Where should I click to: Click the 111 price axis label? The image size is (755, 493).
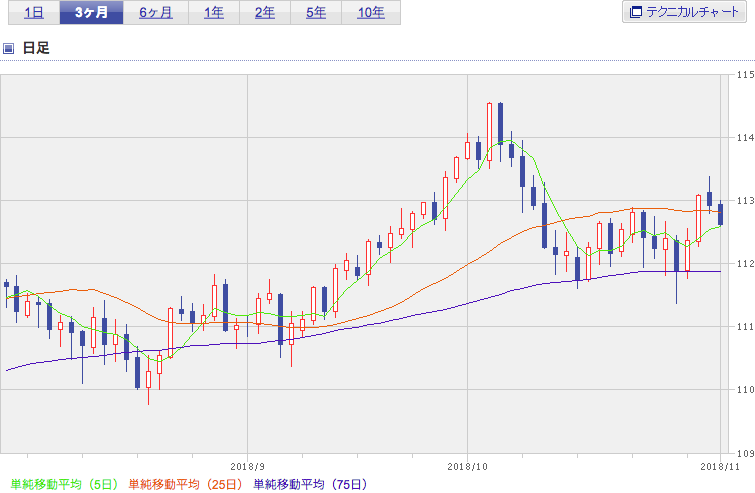[x=745, y=327]
